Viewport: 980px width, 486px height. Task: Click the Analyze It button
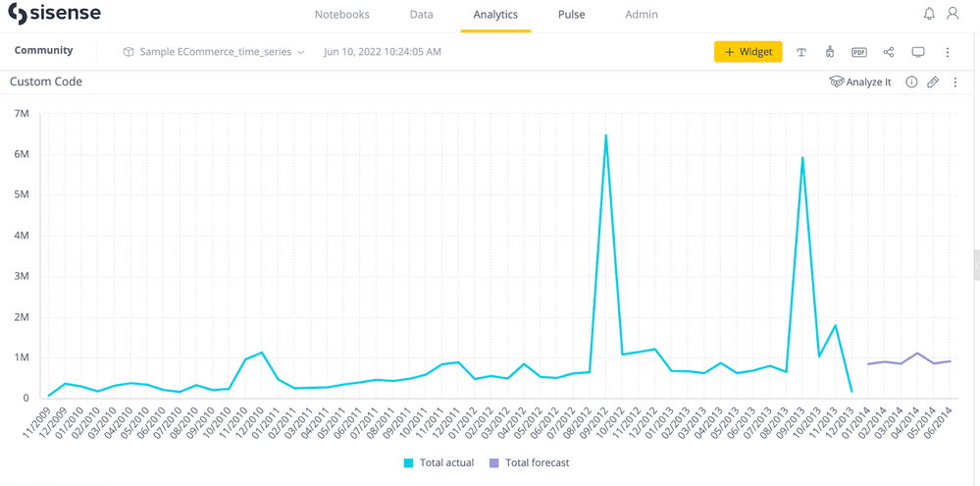click(x=860, y=82)
